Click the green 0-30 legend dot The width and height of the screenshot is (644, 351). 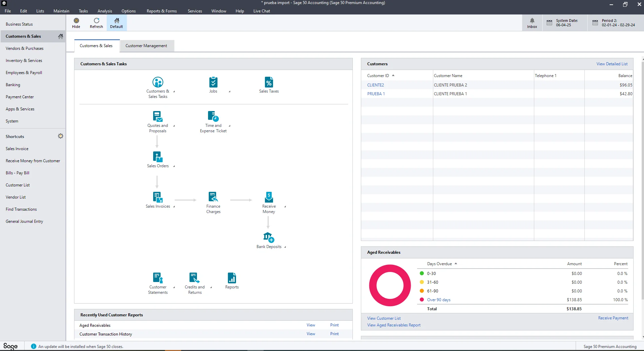coord(421,273)
